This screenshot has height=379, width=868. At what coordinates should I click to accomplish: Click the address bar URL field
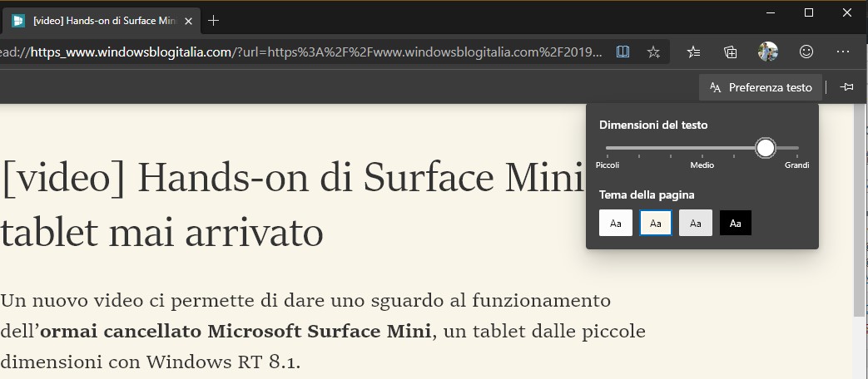point(302,52)
